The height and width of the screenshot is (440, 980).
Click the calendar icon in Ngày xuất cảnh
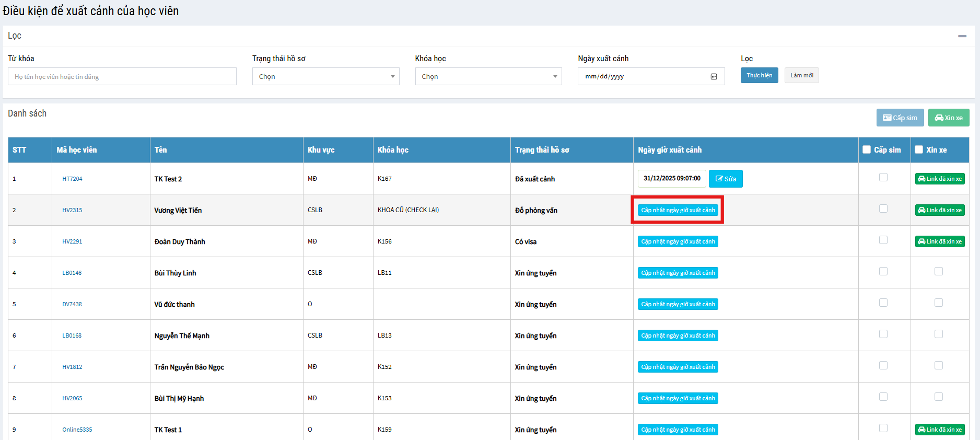(x=714, y=77)
